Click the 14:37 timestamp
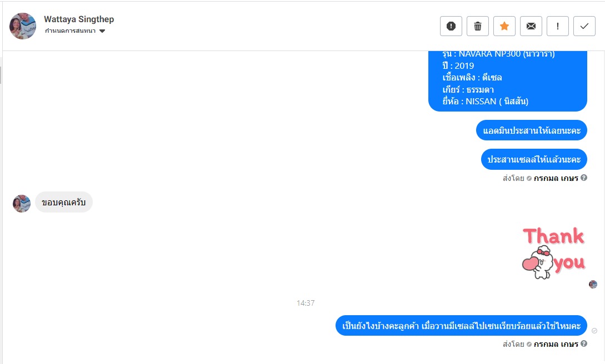Screen dimensions: 605x364 [x=306, y=303]
